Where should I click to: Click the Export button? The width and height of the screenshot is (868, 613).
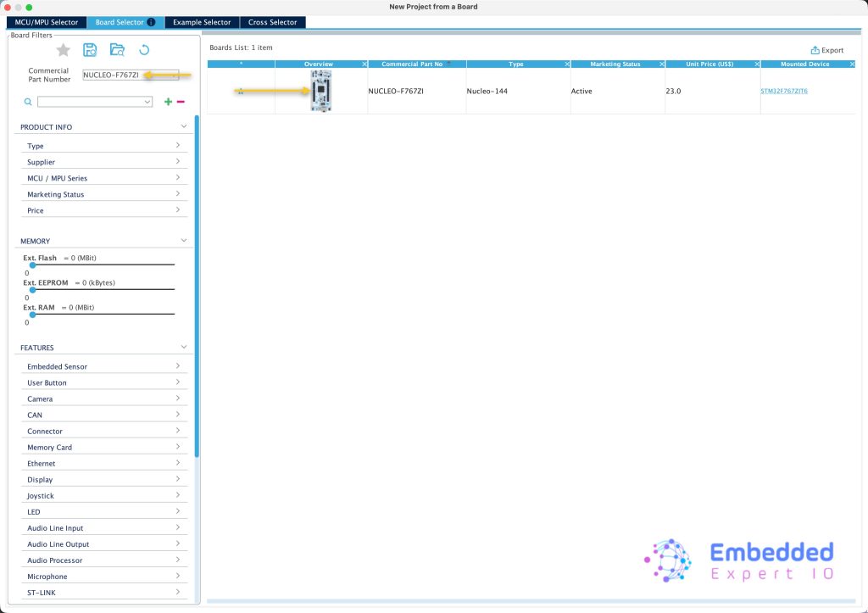click(x=827, y=50)
